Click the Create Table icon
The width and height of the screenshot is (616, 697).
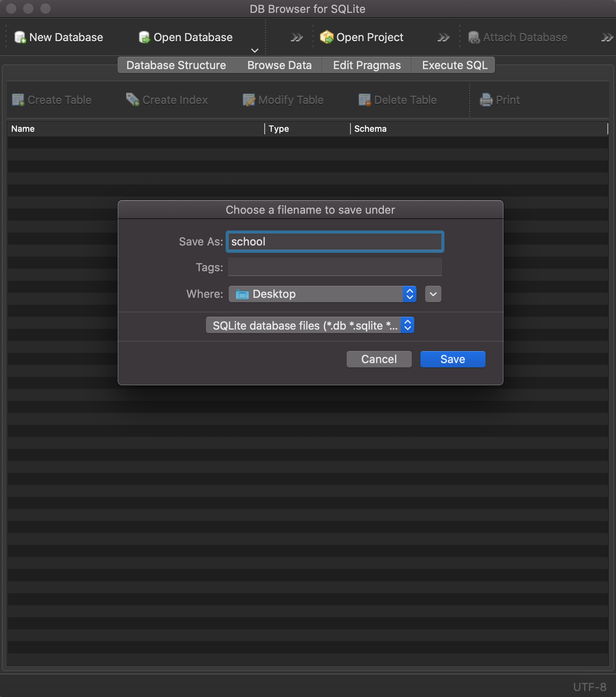tap(18, 100)
